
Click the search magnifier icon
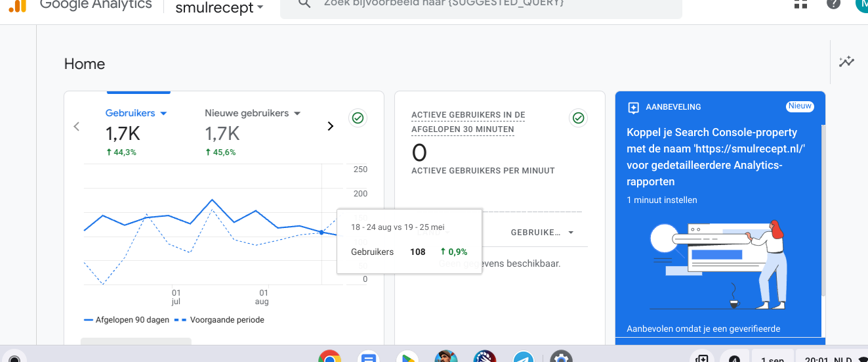click(x=304, y=4)
